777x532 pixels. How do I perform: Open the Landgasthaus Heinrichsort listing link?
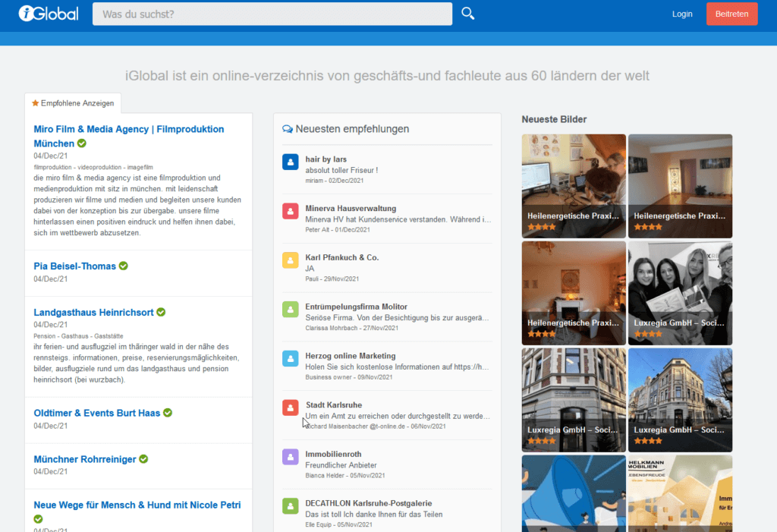(93, 312)
